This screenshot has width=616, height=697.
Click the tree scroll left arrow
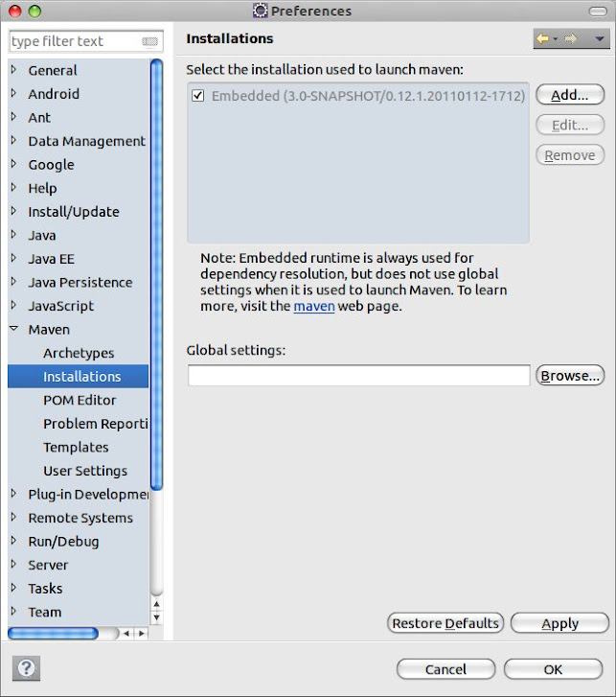[x=126, y=633]
